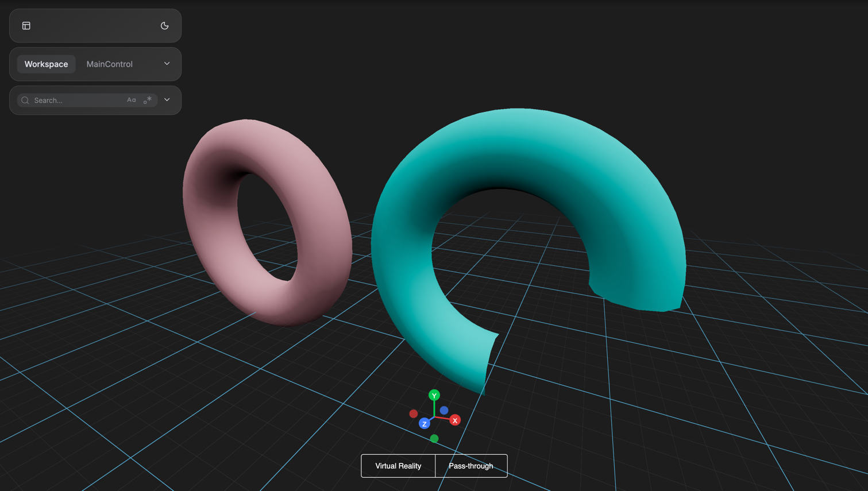868x491 pixels.
Task: Expand the Workspace panel chevron
Action: (x=167, y=64)
